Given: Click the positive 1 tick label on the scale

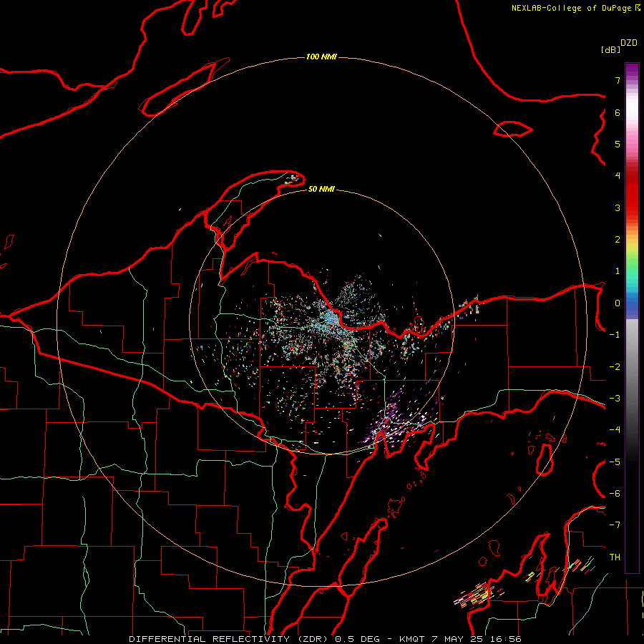Looking at the screenshot, I should pyautogui.click(x=618, y=271).
